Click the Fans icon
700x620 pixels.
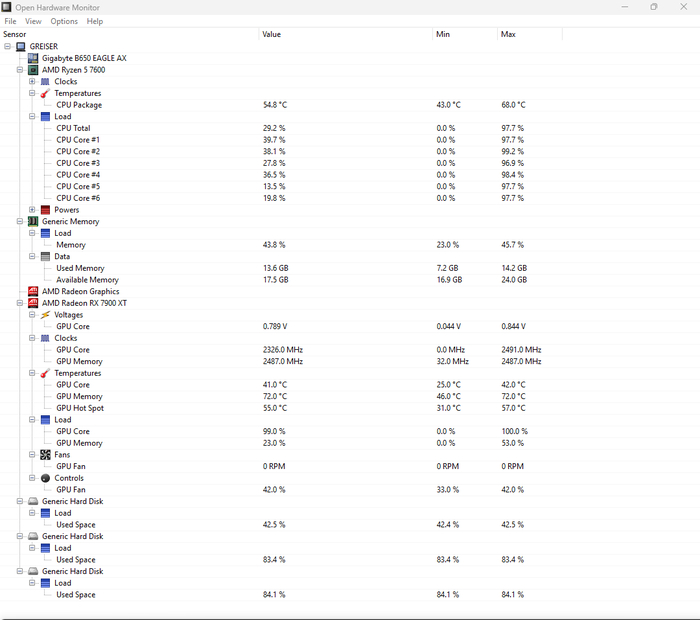tap(45, 455)
